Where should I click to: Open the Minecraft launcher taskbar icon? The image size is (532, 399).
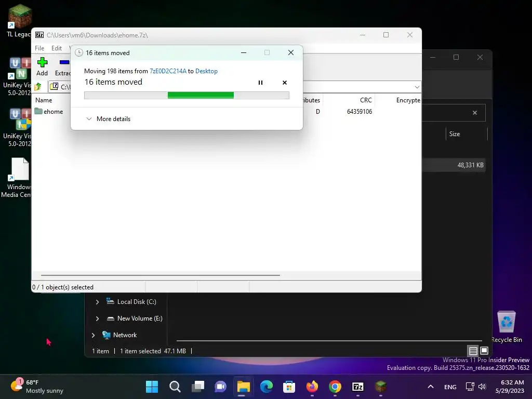(x=381, y=387)
